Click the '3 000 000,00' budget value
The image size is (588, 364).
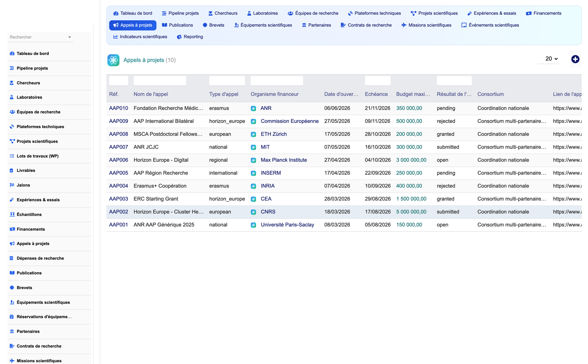[411, 160]
